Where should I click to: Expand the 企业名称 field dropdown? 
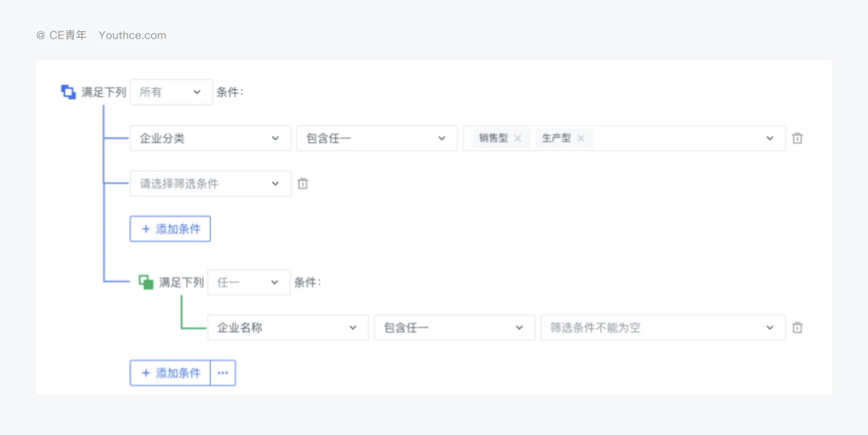pyautogui.click(x=287, y=328)
